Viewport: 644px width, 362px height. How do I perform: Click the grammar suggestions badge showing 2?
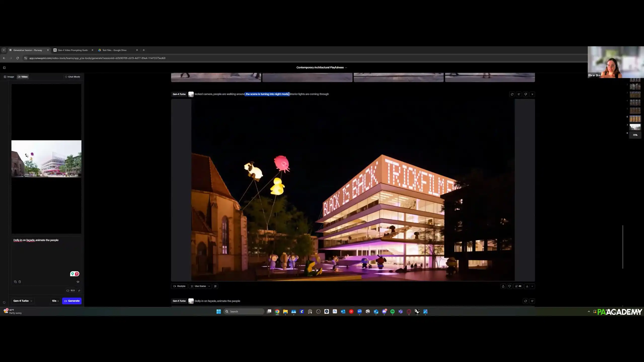pyautogui.click(x=75, y=274)
